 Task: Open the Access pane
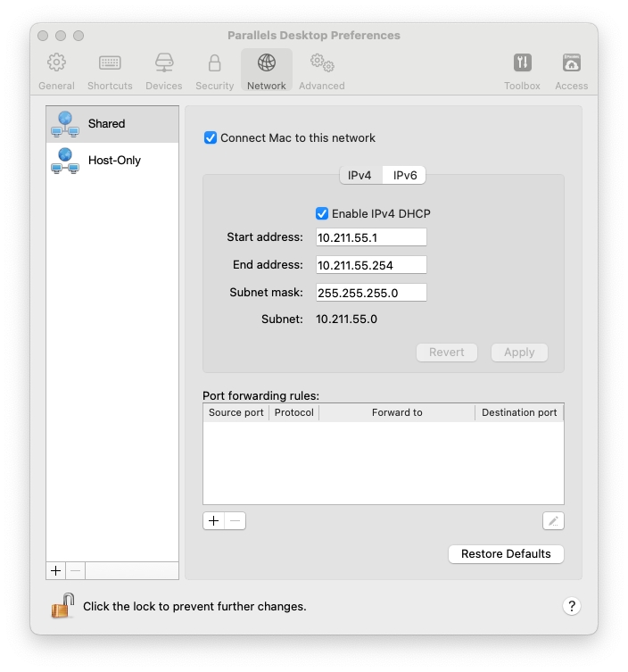point(571,71)
